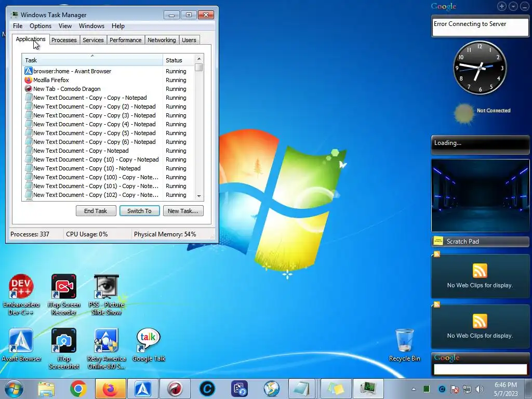532x399 pixels.
Task: Open the volume speaker tray icon
Action: point(480,389)
